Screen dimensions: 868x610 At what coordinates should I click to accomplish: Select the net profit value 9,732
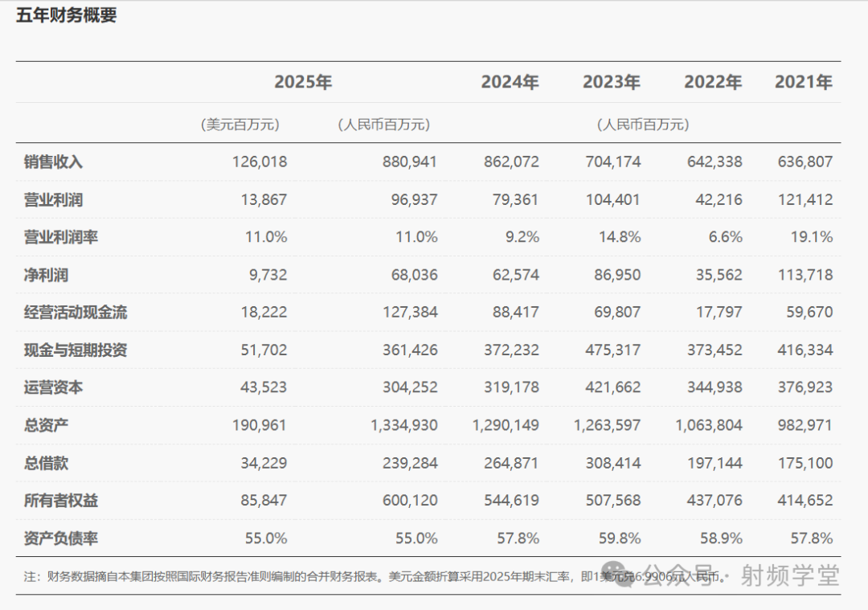click(268, 275)
